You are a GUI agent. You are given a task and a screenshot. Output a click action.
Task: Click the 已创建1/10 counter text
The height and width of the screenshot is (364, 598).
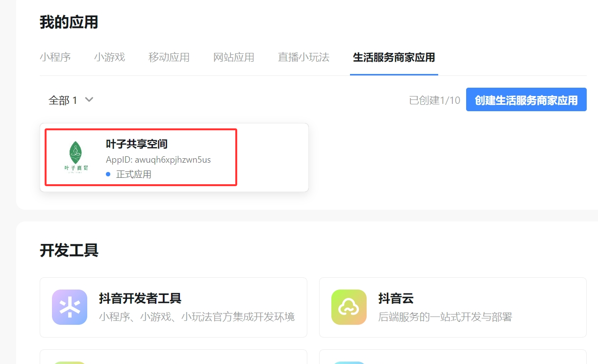point(435,100)
